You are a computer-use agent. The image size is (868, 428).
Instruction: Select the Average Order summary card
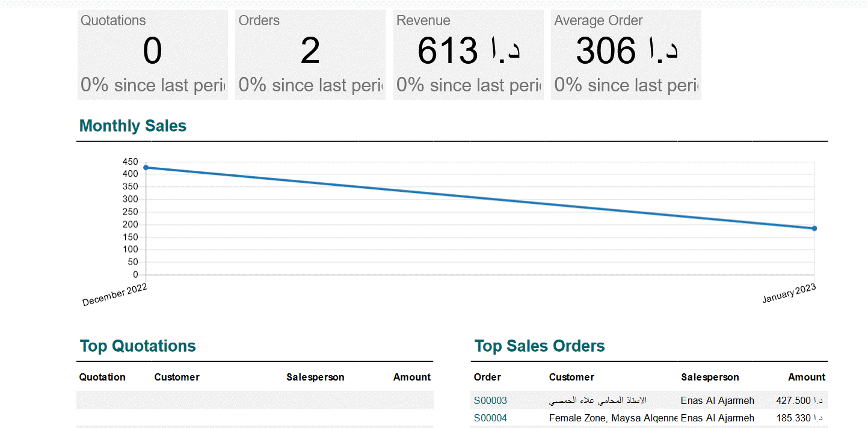[626, 55]
